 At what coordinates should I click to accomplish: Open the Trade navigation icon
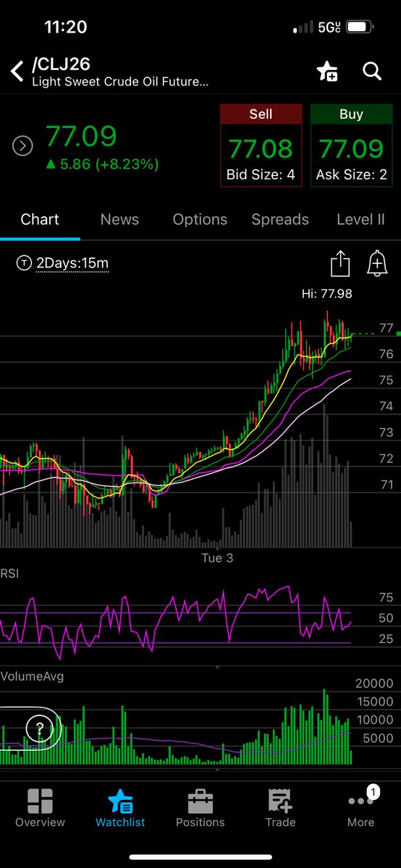[280, 808]
